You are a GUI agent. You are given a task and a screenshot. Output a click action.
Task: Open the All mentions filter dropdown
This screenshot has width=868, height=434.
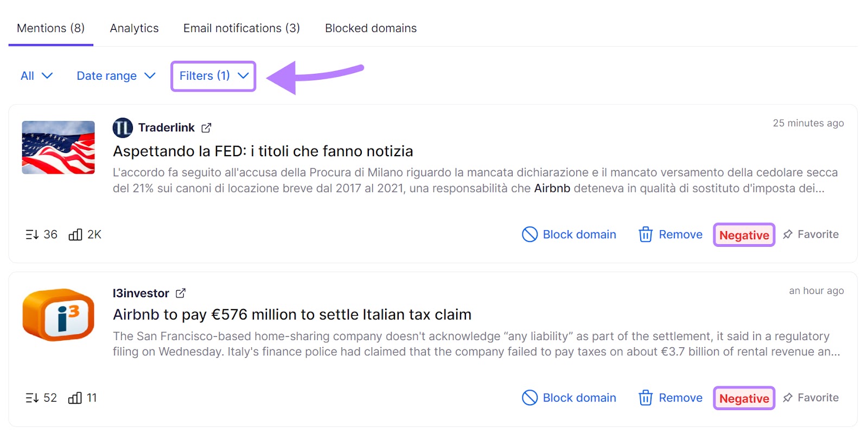[x=36, y=76]
